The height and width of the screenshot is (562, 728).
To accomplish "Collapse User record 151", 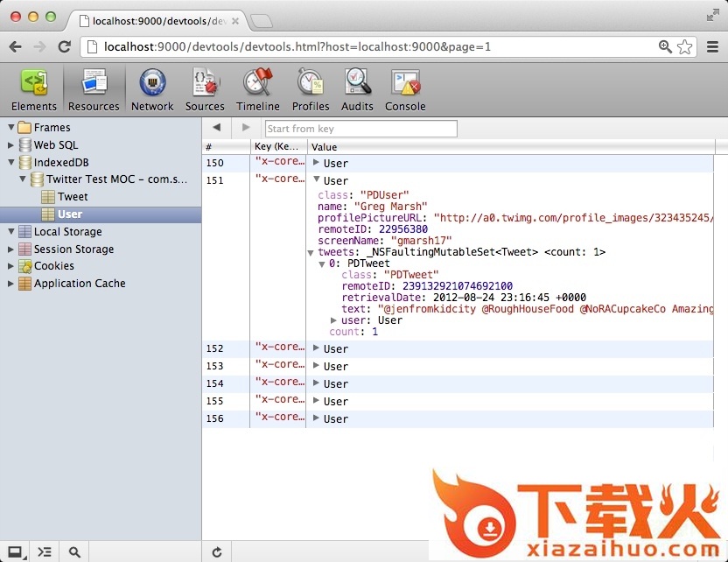I will tap(317, 179).
